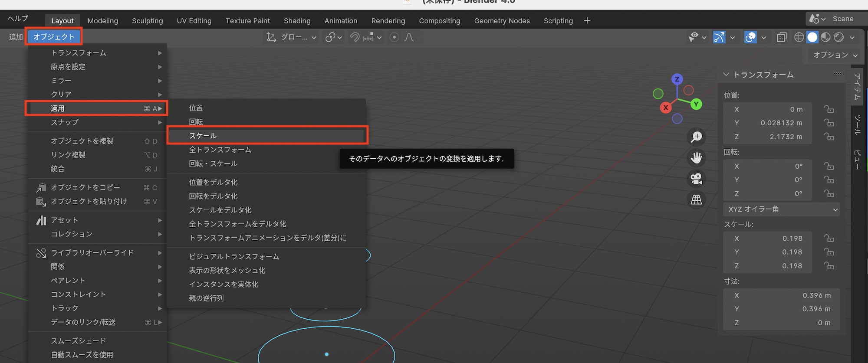Click the zoom magnifier viewport icon
The width and height of the screenshot is (868, 363).
[x=696, y=137]
